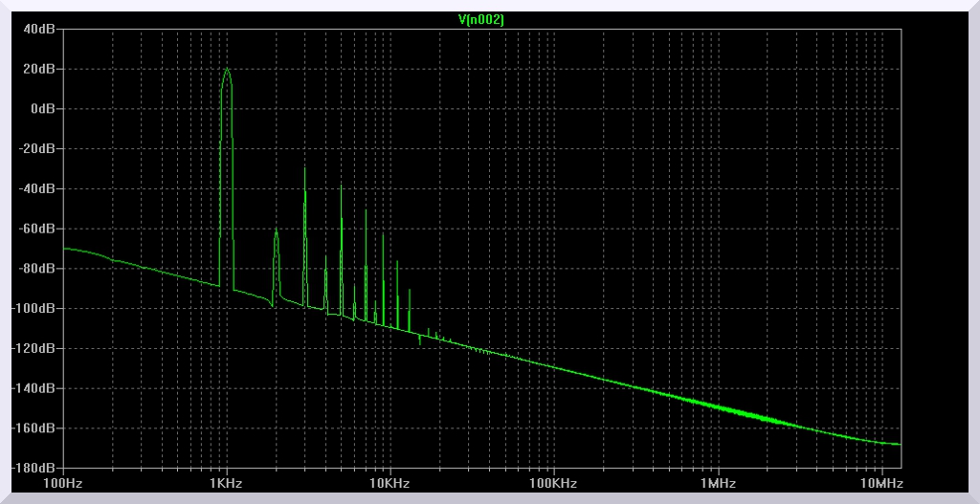Select the 1KHz frequency axis label

(227, 484)
